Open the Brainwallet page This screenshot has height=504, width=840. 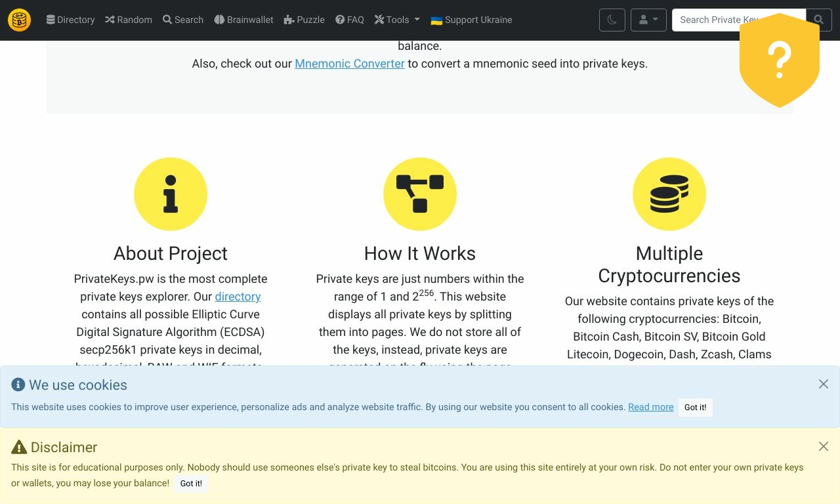click(243, 20)
